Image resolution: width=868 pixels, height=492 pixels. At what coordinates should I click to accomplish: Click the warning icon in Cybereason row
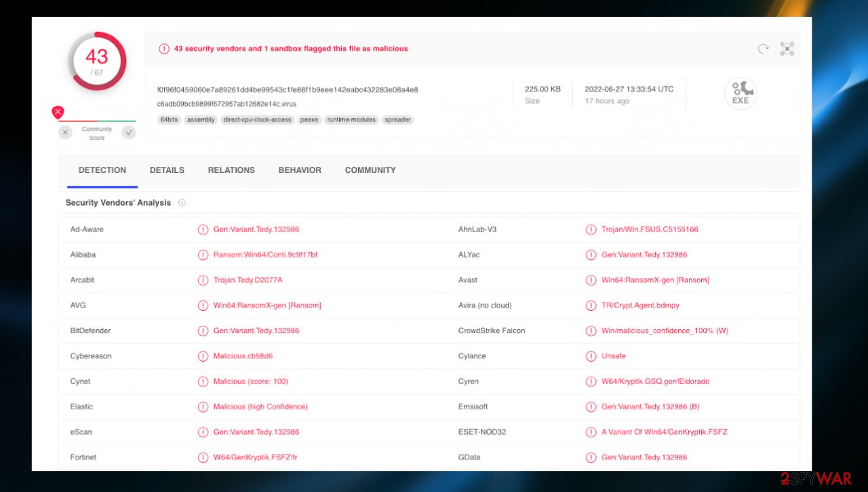(203, 356)
